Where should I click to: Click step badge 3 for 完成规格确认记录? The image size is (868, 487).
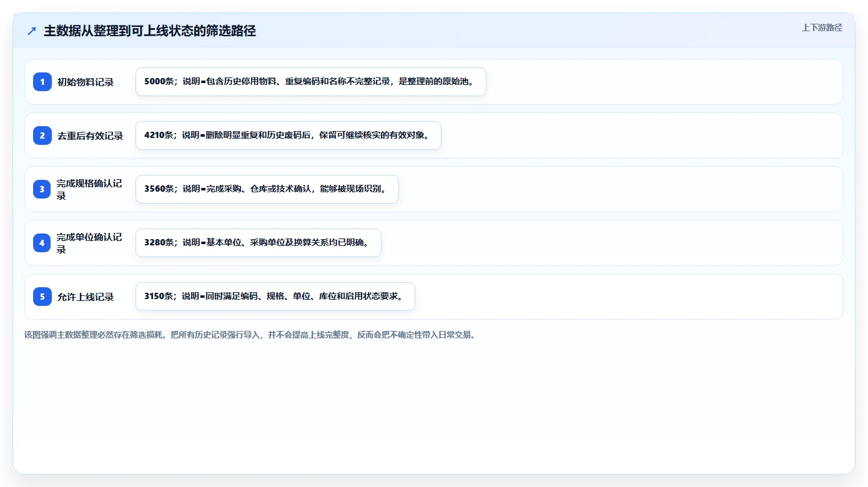click(x=42, y=189)
